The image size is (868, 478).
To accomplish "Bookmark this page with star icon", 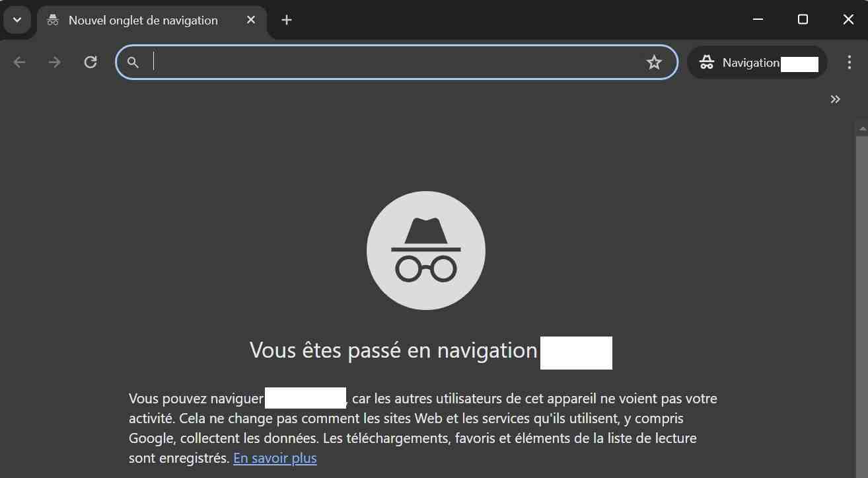I will click(654, 62).
